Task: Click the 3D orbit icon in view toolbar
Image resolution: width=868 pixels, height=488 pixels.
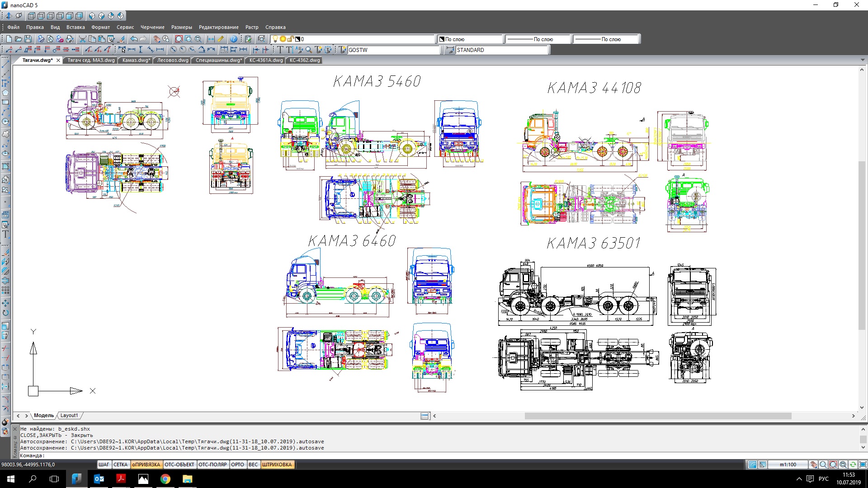Action: point(19,16)
